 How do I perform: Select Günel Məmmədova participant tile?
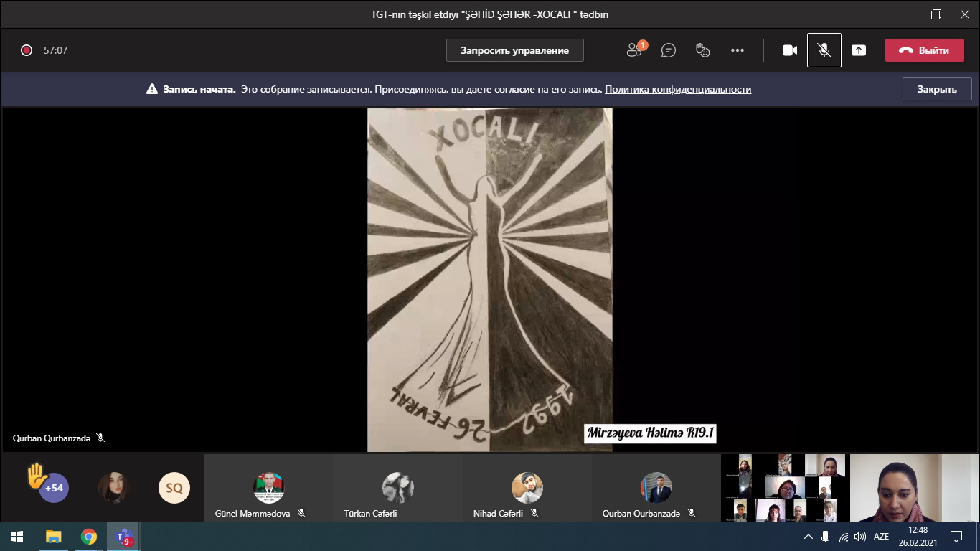point(269,488)
